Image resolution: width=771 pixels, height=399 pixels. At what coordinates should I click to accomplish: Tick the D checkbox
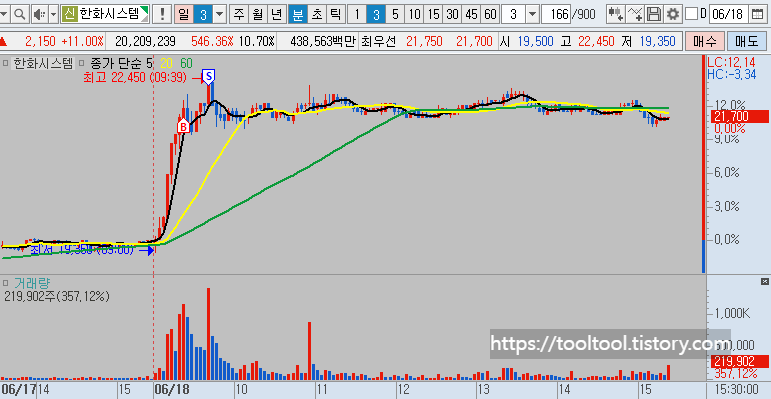point(691,14)
